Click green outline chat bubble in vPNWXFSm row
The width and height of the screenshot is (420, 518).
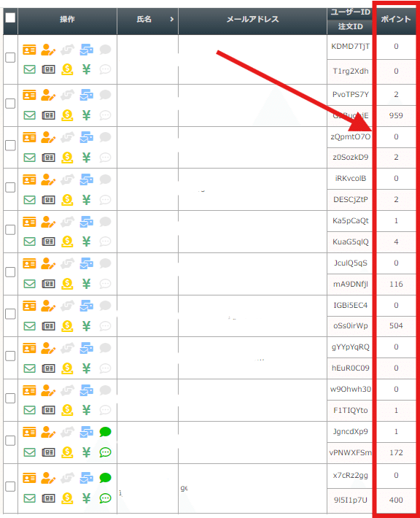tap(105, 452)
